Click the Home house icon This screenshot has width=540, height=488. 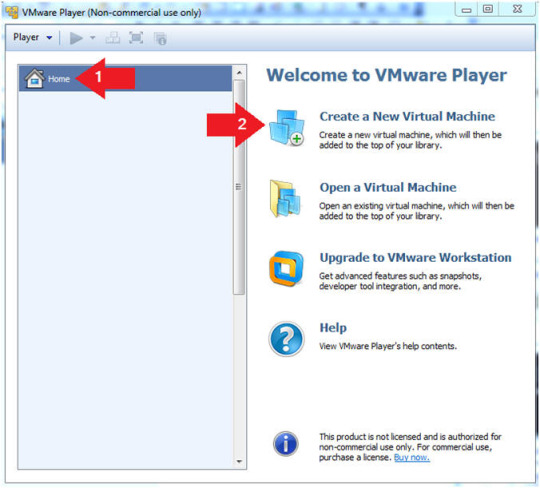click(x=35, y=79)
